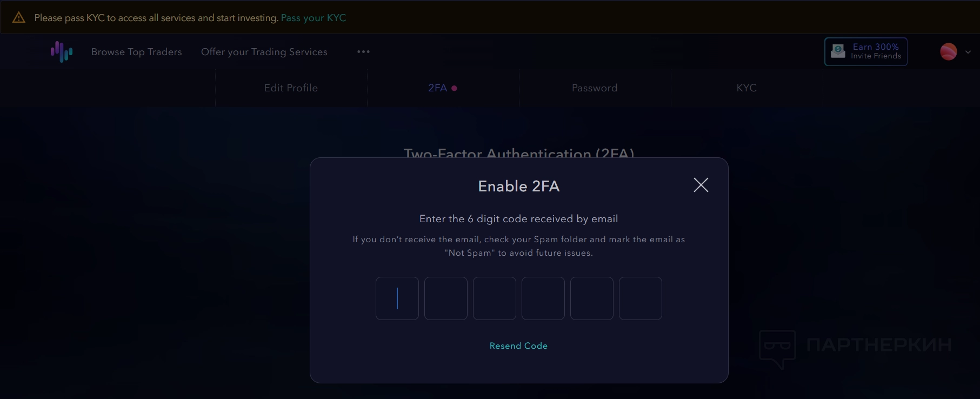Viewport: 980px width, 399px height.
Task: Click the platform logo icon
Action: click(62, 52)
